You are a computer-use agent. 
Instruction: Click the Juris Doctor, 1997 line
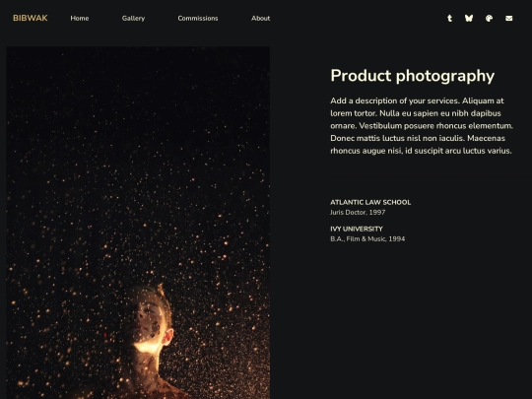coord(358,213)
